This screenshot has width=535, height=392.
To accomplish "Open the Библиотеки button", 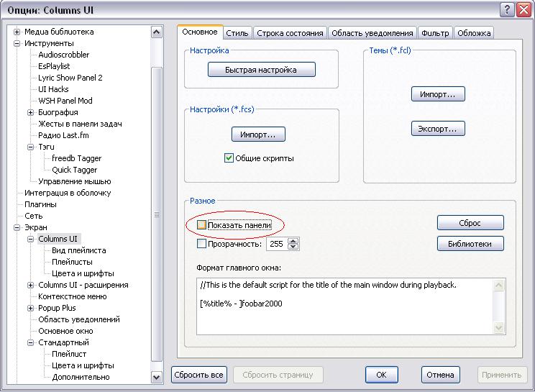I will (x=470, y=244).
